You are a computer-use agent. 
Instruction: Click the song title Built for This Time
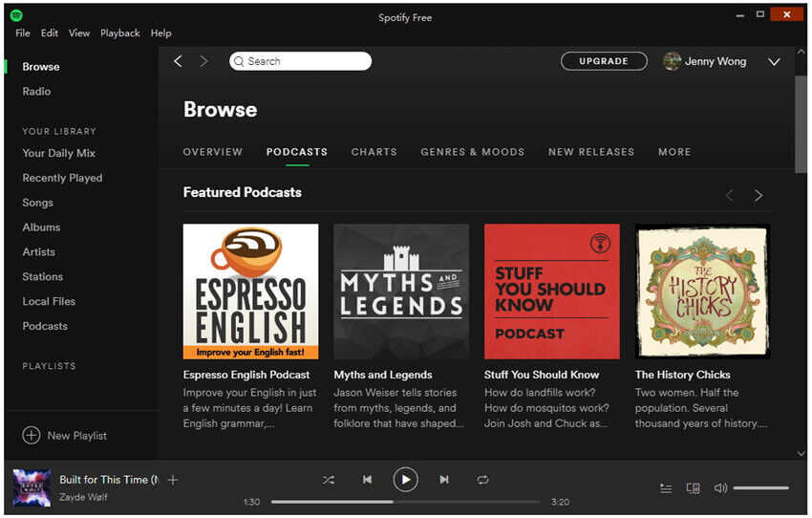pos(109,480)
